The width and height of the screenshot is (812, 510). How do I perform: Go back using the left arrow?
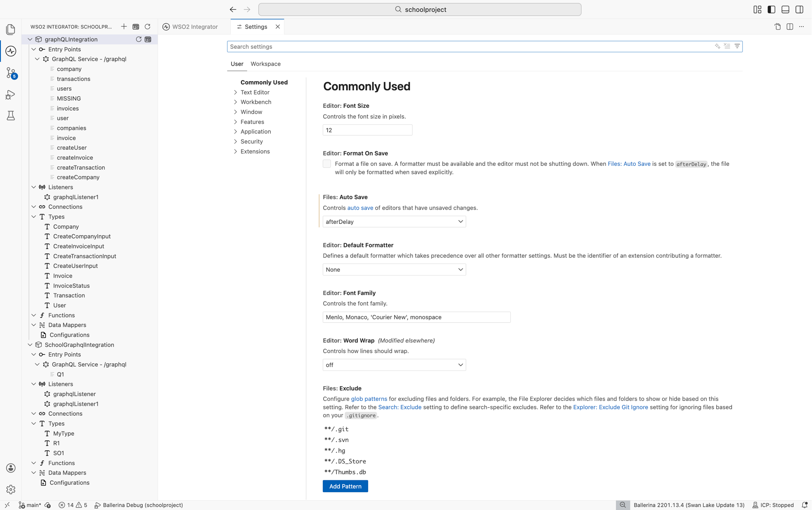pos(233,9)
